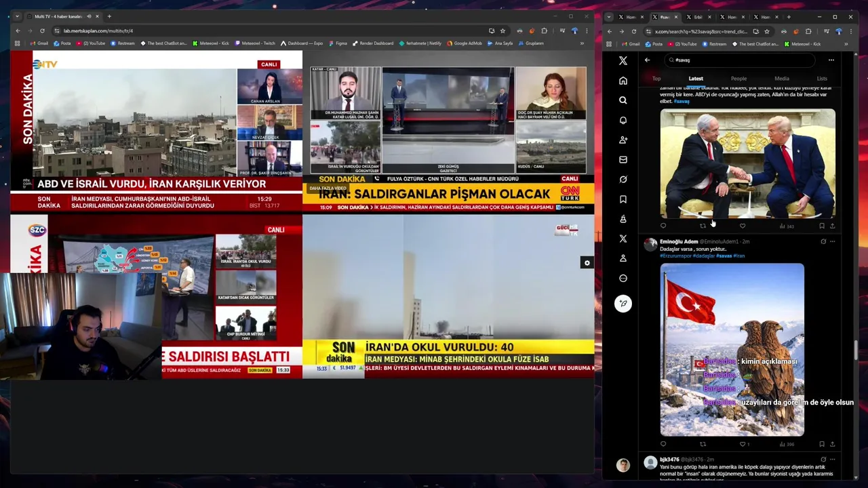Screen dimensions: 868x488
Task: Open settings gear on bottom-right video
Action: pyautogui.click(x=587, y=263)
